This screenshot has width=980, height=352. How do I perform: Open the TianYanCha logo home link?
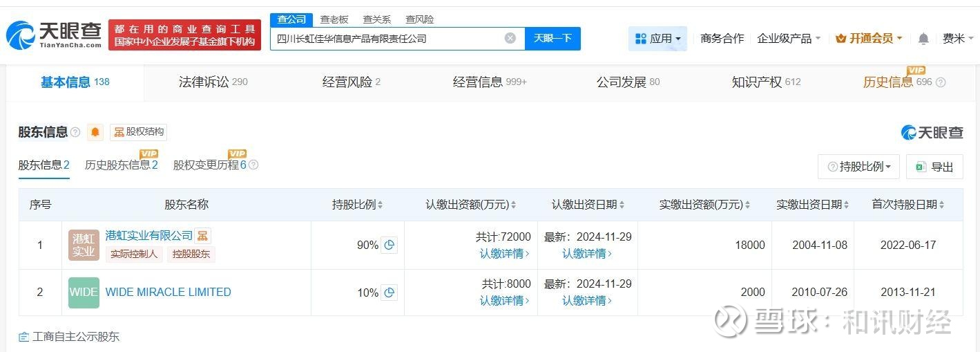point(54,34)
